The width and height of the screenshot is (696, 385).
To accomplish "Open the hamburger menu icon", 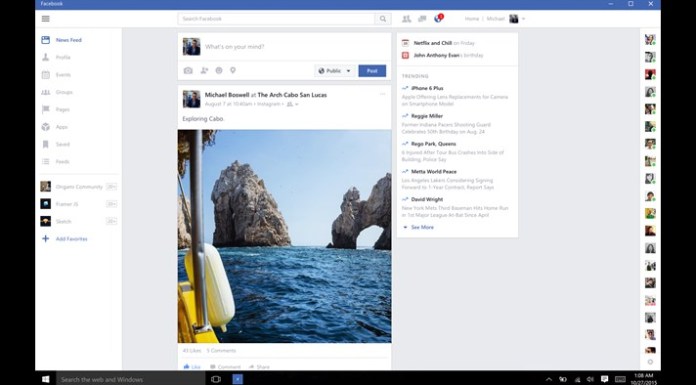I will point(45,19).
